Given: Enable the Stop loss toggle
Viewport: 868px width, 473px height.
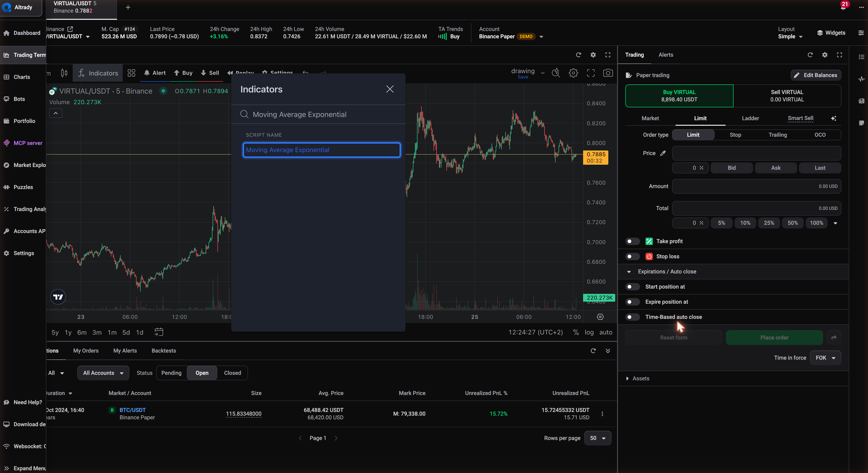Looking at the screenshot, I should 632,256.
